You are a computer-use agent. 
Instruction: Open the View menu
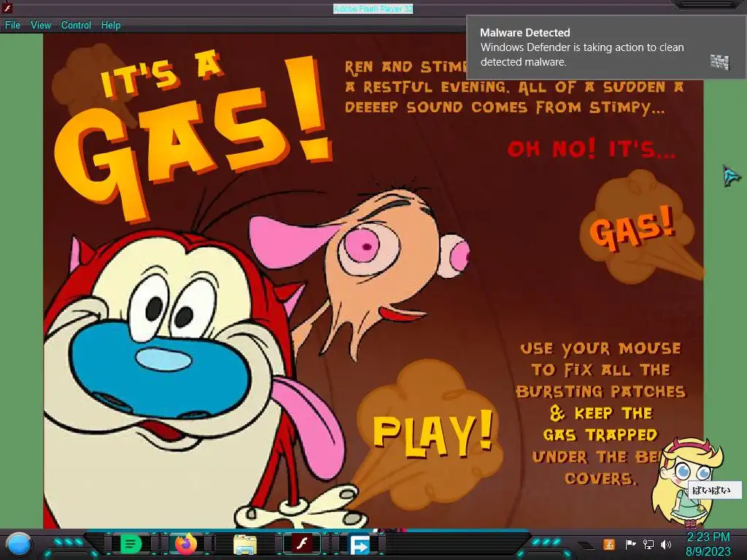(41, 26)
